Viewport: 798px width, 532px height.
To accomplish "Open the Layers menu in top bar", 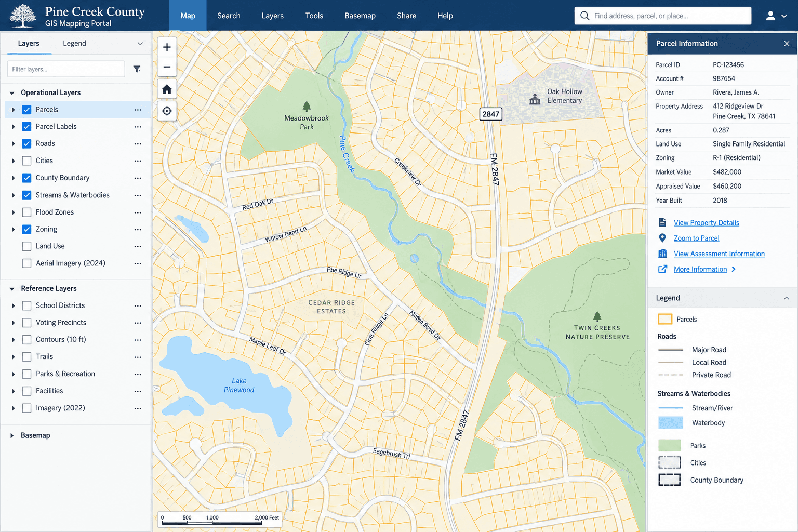I will click(x=273, y=16).
